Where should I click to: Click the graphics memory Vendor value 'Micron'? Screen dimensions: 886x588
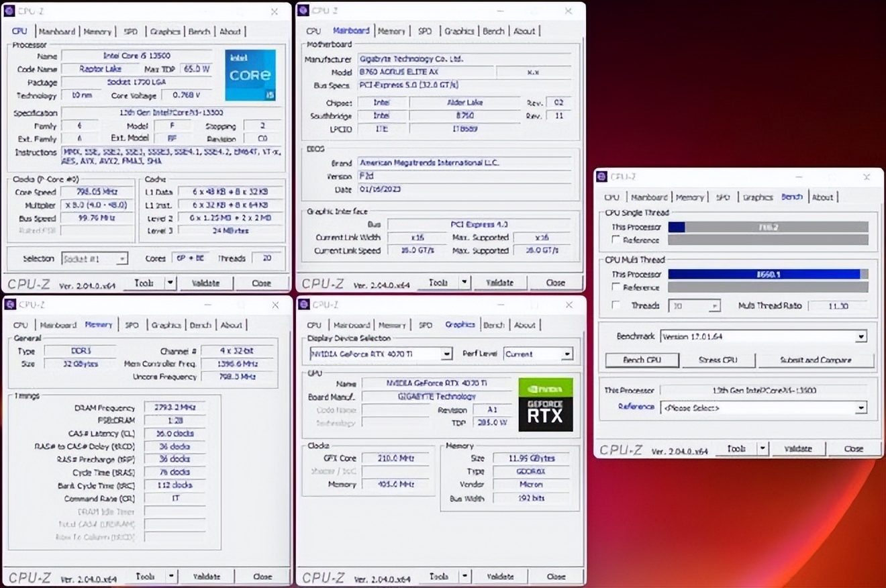pos(530,485)
